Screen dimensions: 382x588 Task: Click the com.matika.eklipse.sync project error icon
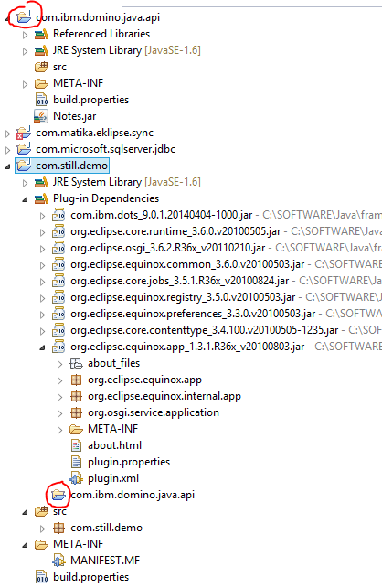pos(24,133)
